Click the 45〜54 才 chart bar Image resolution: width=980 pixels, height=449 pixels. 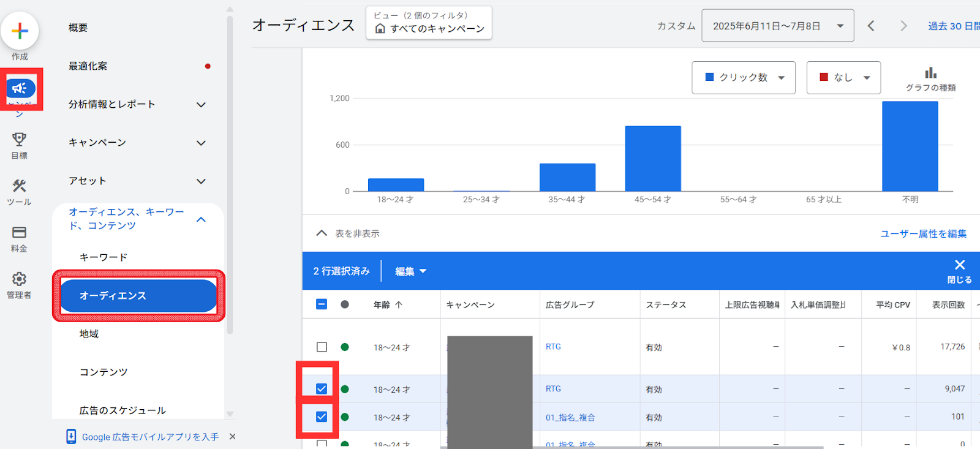[653, 159]
